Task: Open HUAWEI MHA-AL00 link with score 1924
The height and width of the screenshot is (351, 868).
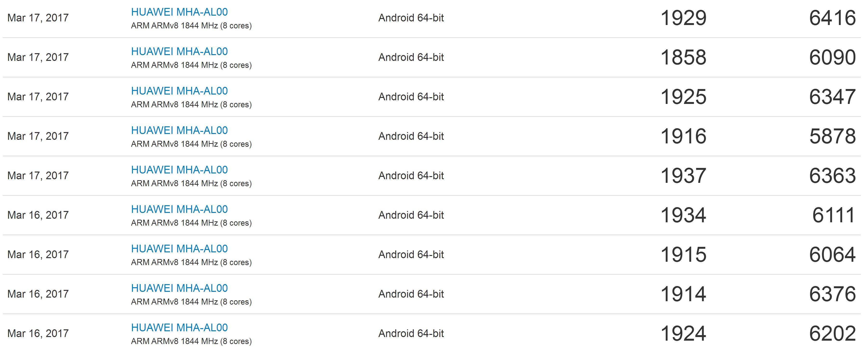Action: (179, 327)
